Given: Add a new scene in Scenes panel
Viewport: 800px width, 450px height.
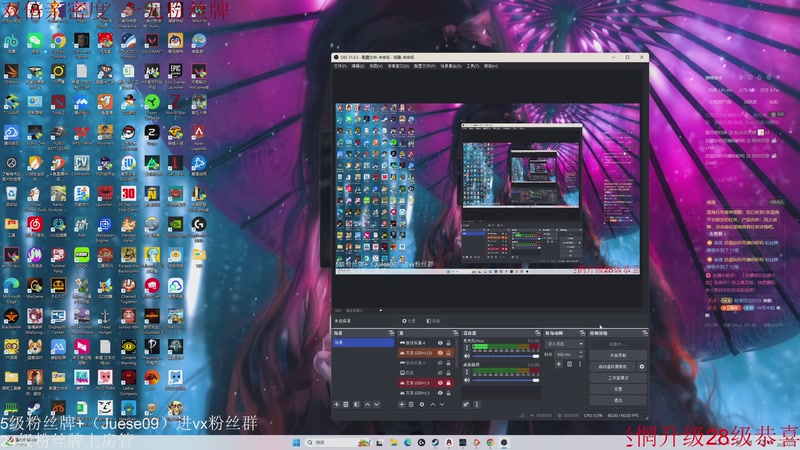Looking at the screenshot, I should click(x=336, y=405).
